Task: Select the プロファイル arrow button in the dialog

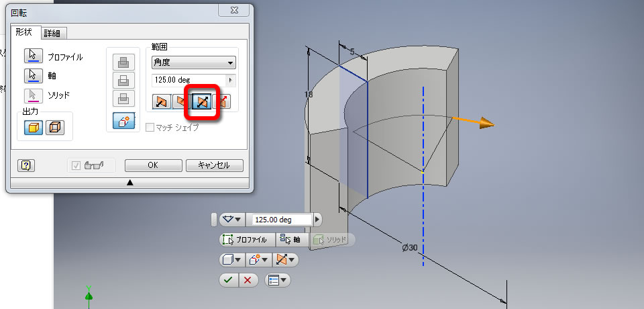Action: coord(34,56)
